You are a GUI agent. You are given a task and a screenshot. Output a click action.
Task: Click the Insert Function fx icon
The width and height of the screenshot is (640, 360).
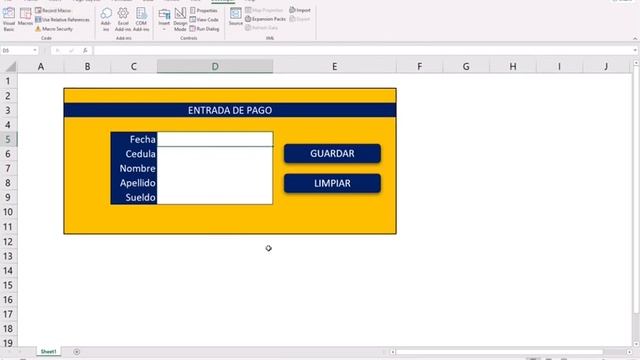pos(85,51)
